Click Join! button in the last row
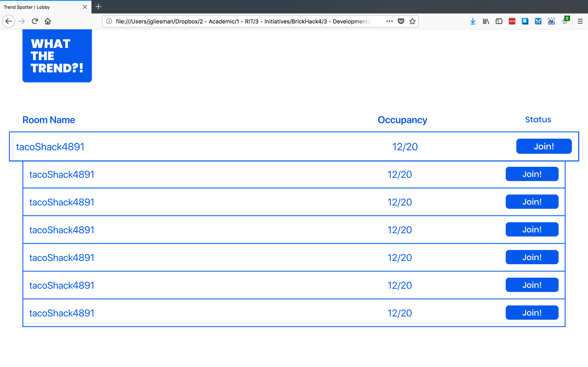 532,313
